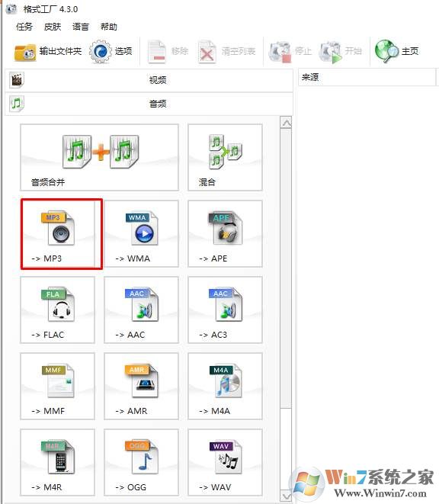
Task: Open the language (语言) menu
Action: 81,27
